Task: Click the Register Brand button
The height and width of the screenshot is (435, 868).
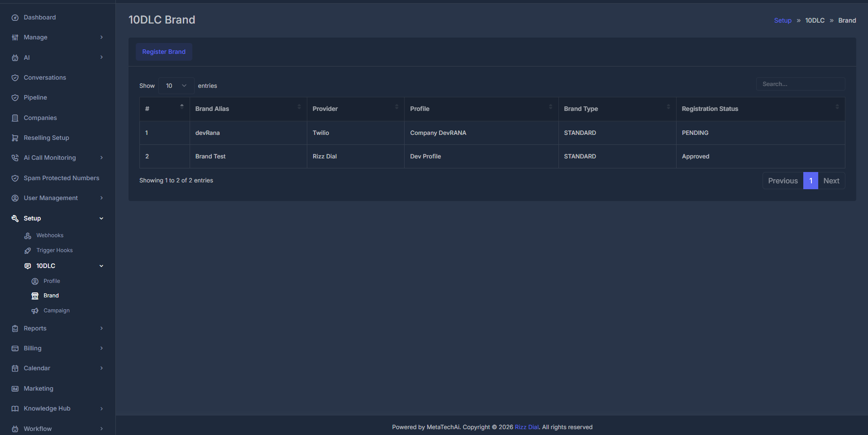Action: pyautogui.click(x=164, y=52)
